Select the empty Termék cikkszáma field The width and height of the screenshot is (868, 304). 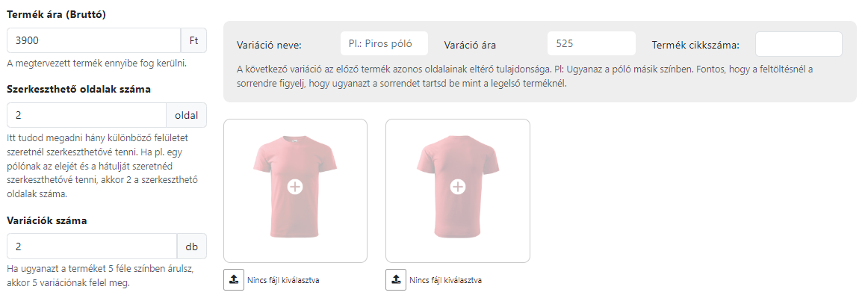[799, 44]
